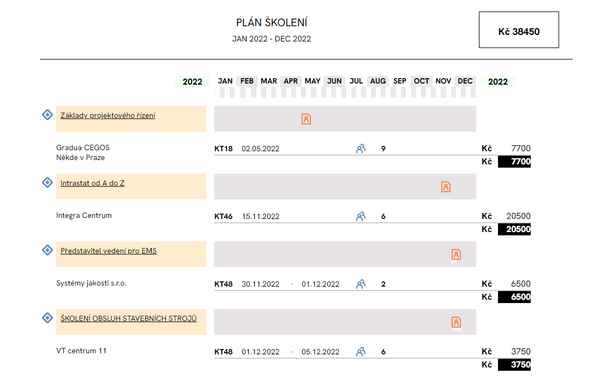The width and height of the screenshot is (600, 378).
Task: Click orange certificate marker in May timeline
Action: [306, 119]
